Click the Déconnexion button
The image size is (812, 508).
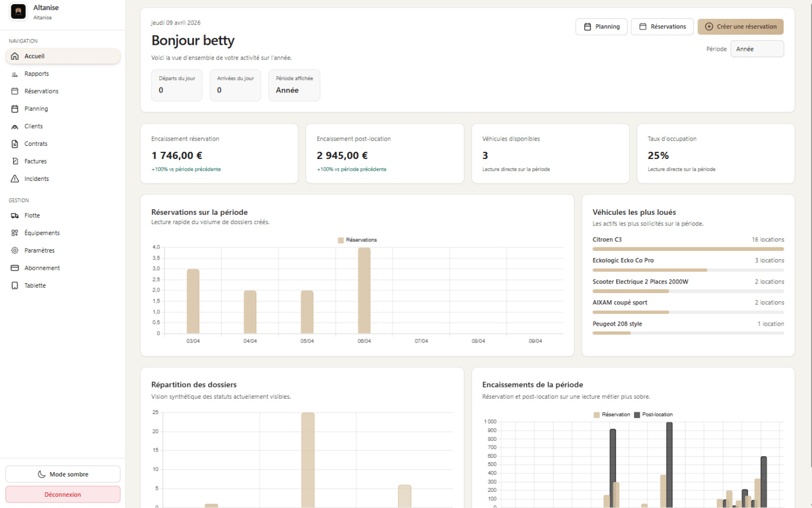63,494
